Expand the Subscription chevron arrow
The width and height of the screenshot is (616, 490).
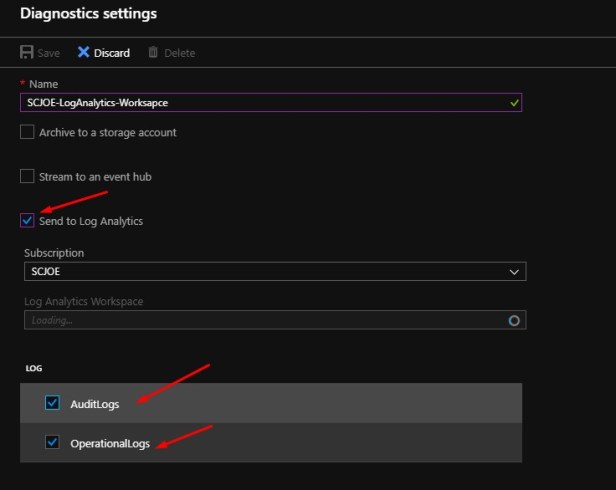(514, 271)
